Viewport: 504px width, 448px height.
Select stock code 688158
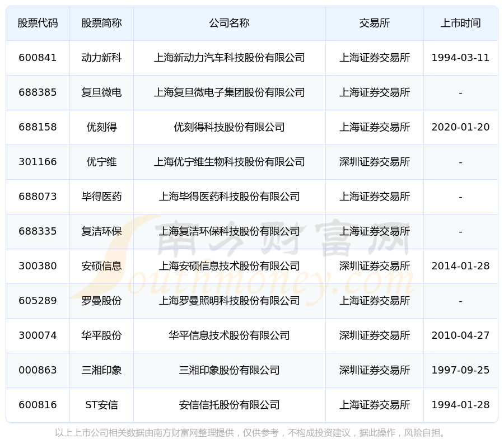(x=38, y=127)
